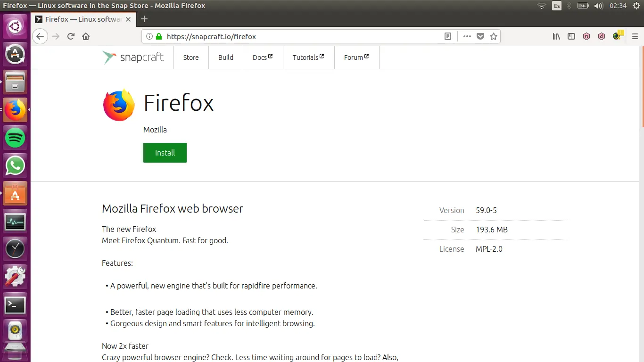This screenshot has width=644, height=362.
Task: Click the 'Now 2x faster' text
Action: click(125, 346)
